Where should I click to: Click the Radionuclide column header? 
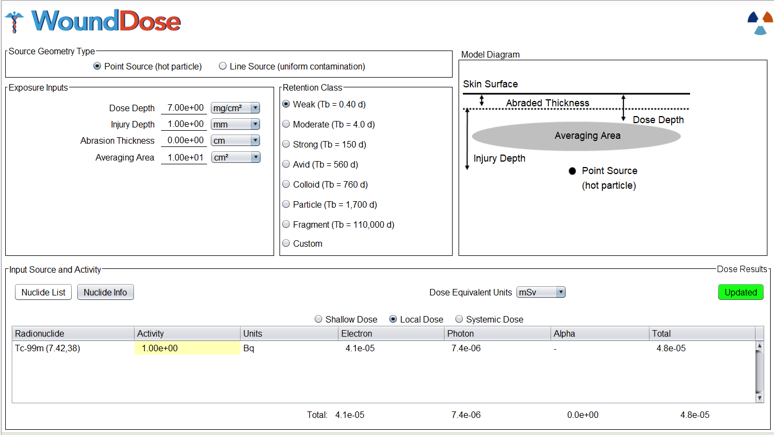pyautogui.click(x=73, y=333)
